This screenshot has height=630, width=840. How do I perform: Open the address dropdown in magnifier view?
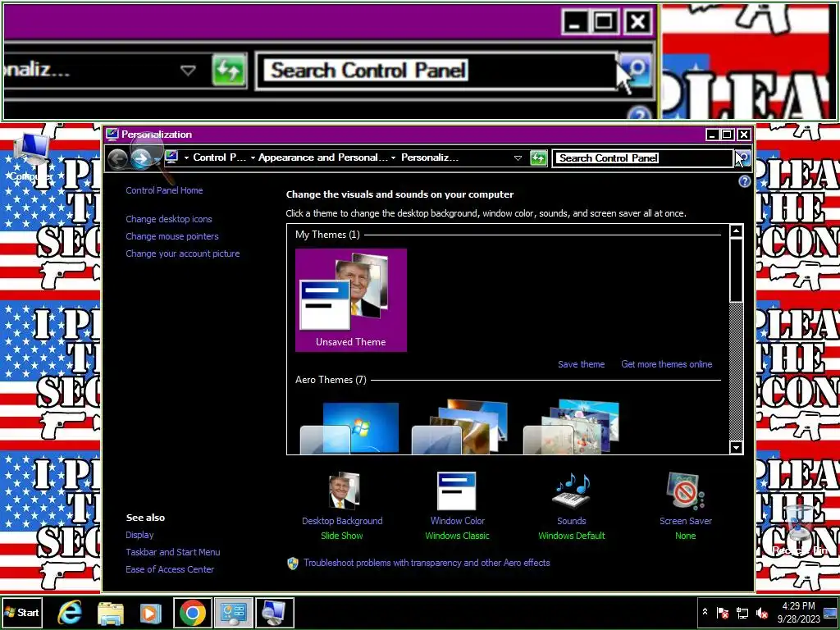[188, 71]
